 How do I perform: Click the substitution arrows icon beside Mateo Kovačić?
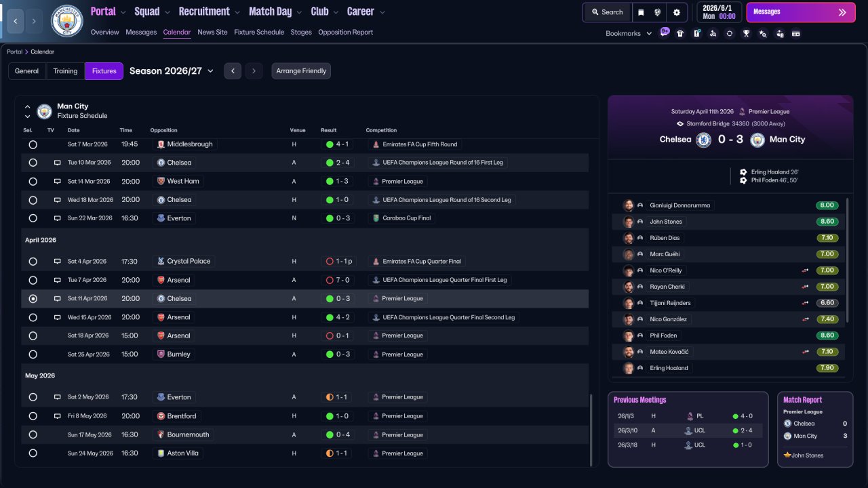click(x=806, y=352)
